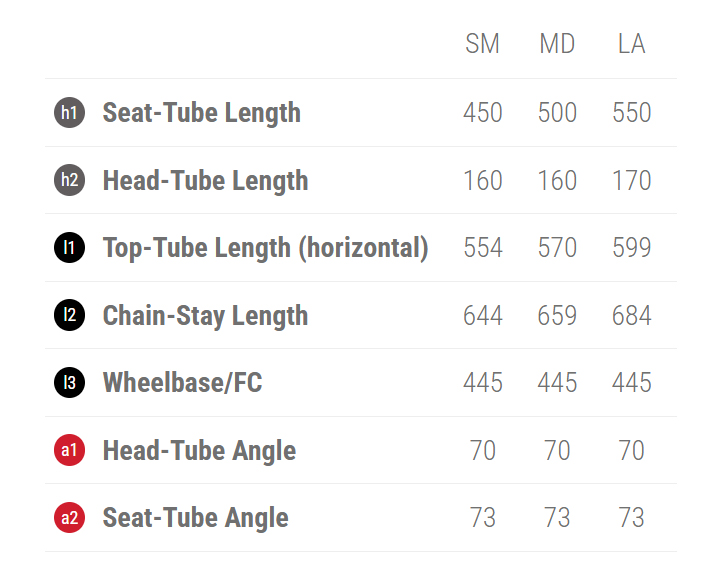Select the LA size column header
The height and width of the screenshot is (576, 702).
pos(631,45)
